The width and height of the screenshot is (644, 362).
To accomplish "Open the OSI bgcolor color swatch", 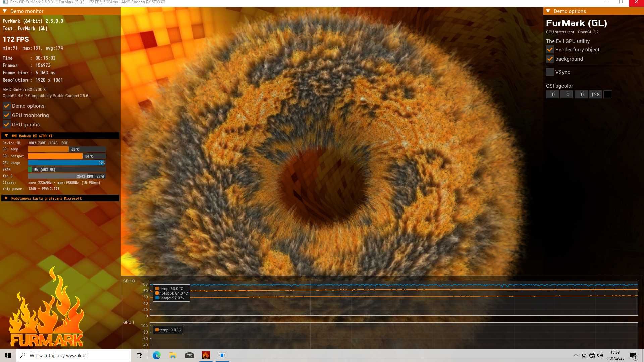I will pos(607,95).
